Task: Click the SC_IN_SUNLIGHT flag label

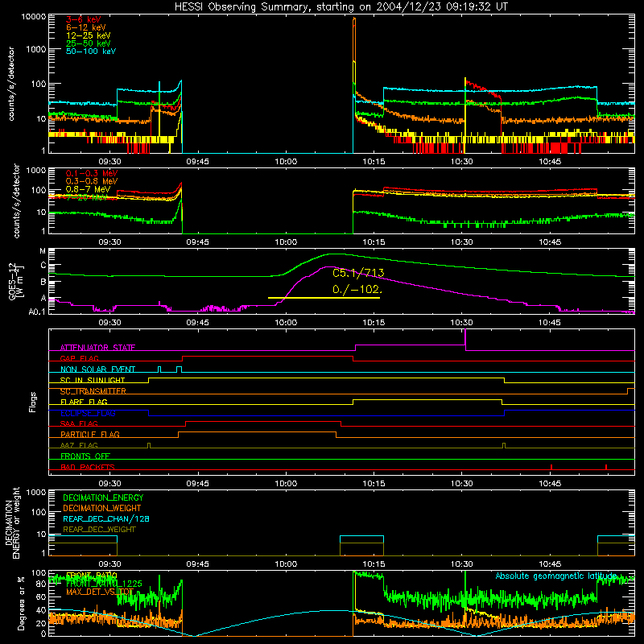Action: point(93,380)
